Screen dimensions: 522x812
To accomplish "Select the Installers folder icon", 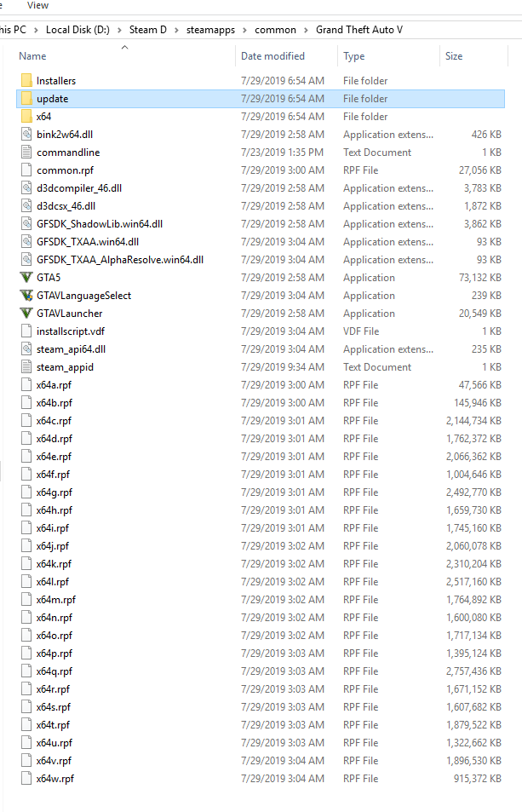I will 27,81.
